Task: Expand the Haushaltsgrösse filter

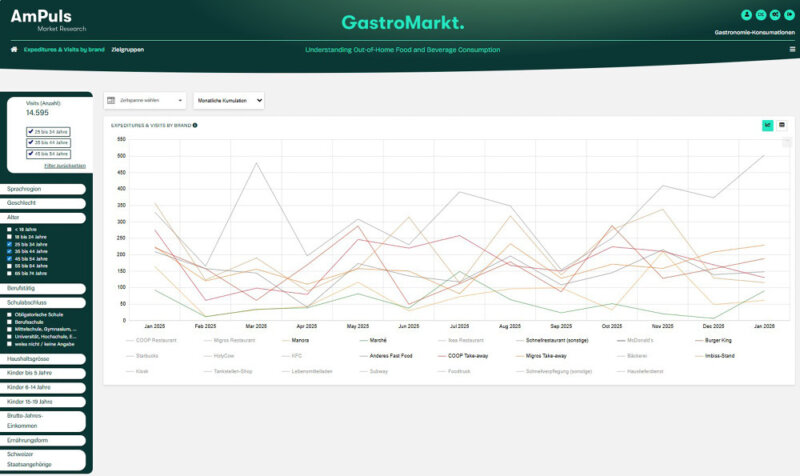Action: pyautogui.click(x=43, y=359)
